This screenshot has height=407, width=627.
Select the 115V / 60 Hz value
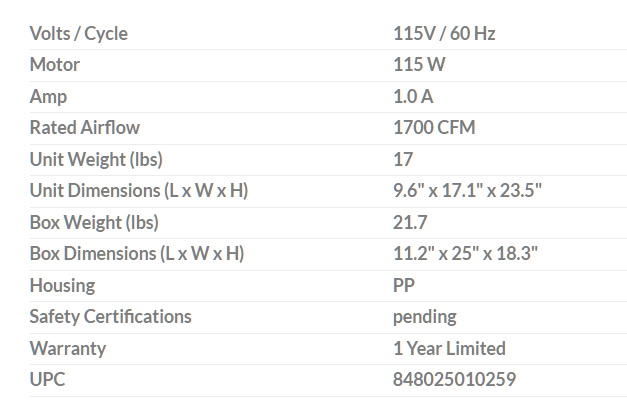pos(444,34)
